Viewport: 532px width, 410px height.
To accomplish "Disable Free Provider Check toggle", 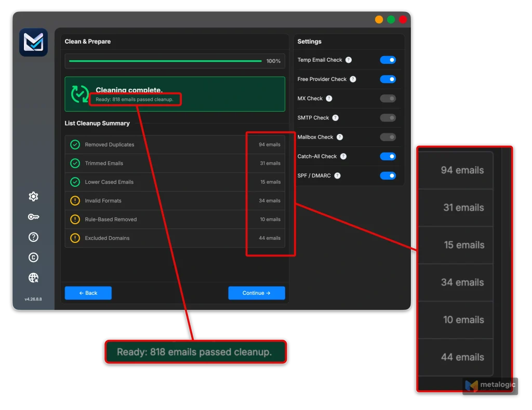I will pos(388,79).
